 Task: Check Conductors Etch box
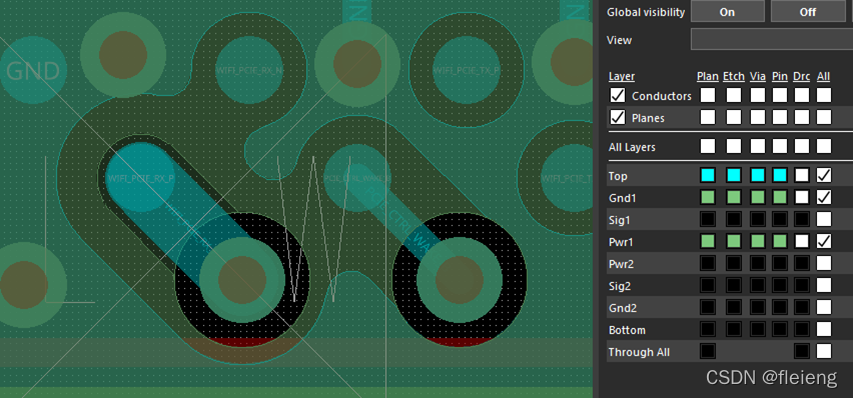[733, 95]
